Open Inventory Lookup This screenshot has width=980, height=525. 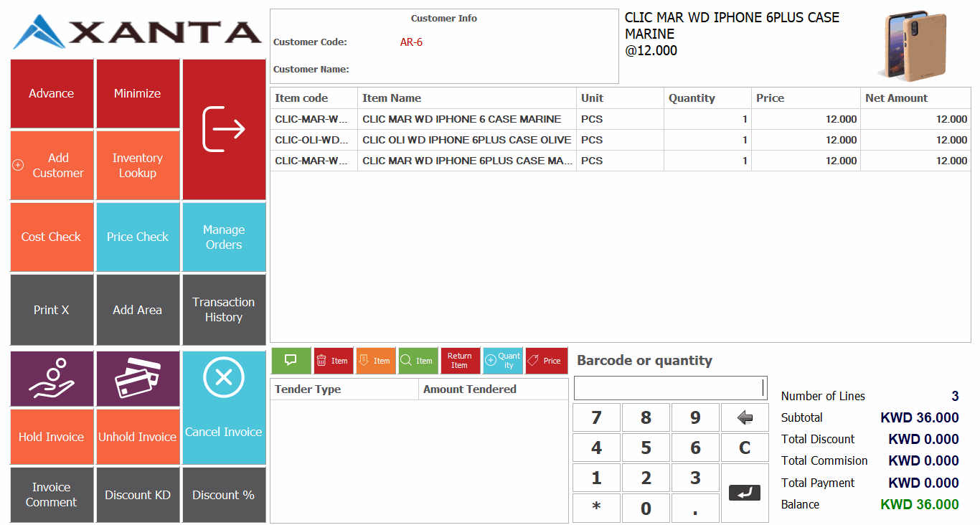[x=138, y=166]
